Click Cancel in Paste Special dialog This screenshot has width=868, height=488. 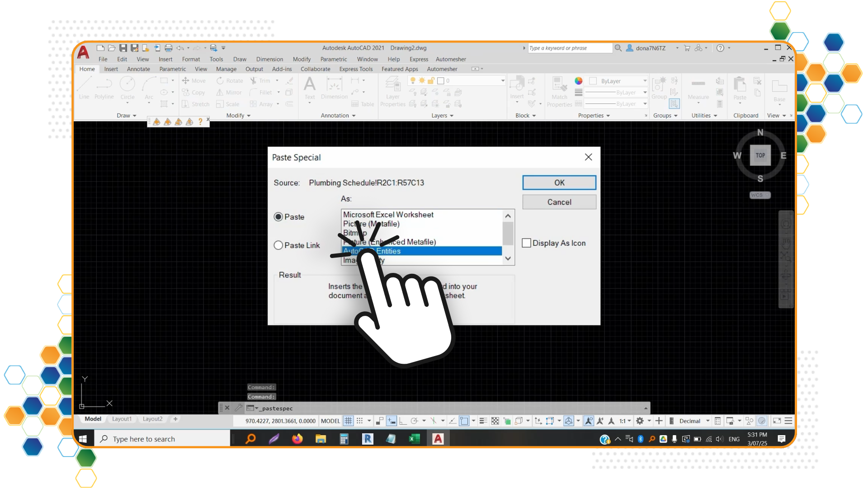tap(559, 202)
